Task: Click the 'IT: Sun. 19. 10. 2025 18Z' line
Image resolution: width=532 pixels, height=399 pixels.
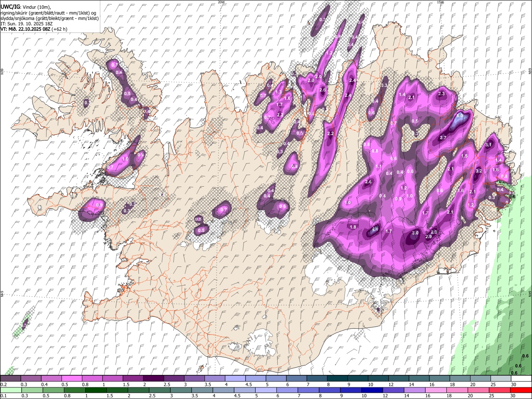Action: pos(27,24)
